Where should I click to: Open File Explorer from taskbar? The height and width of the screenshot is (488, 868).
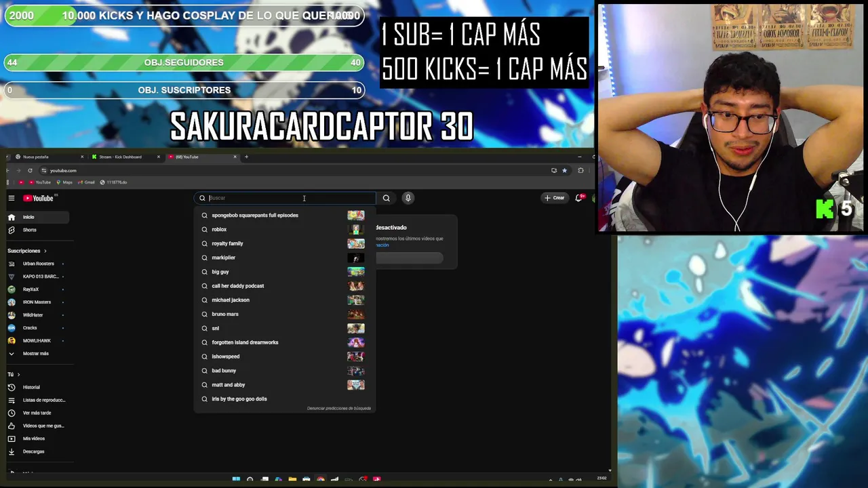[292, 479]
